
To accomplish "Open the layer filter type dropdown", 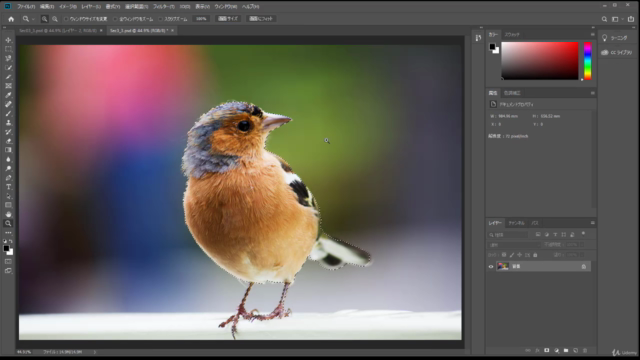I will pyautogui.click(x=508, y=235).
